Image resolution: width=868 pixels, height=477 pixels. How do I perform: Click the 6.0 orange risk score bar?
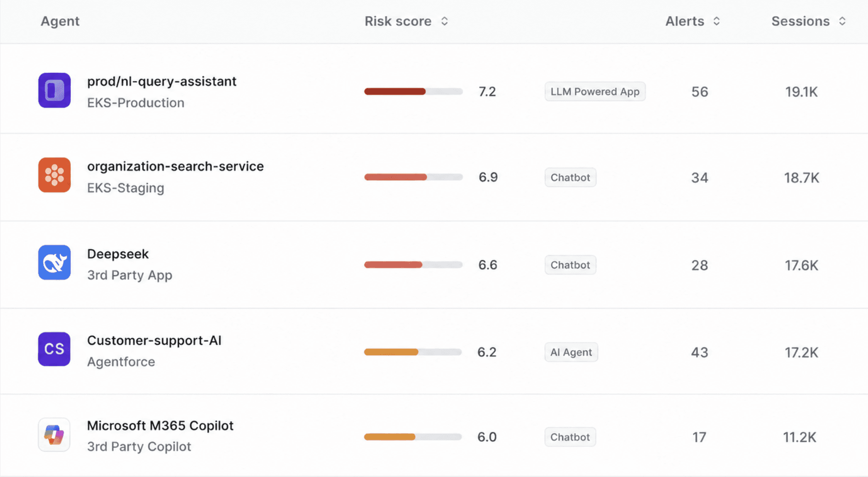click(413, 437)
